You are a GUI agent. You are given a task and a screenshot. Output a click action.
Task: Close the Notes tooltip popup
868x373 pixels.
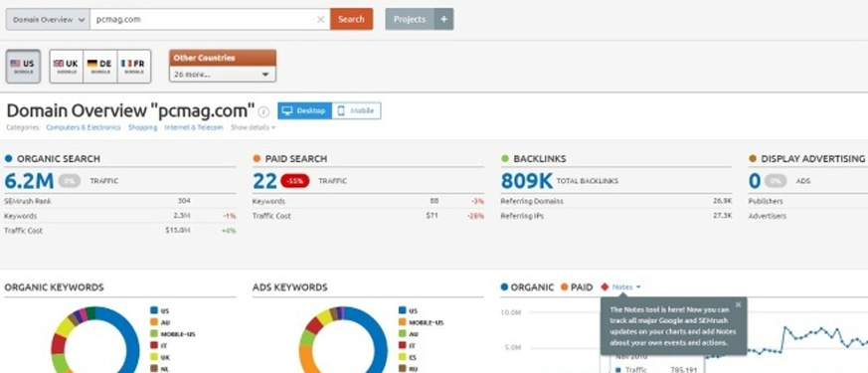[x=738, y=304]
